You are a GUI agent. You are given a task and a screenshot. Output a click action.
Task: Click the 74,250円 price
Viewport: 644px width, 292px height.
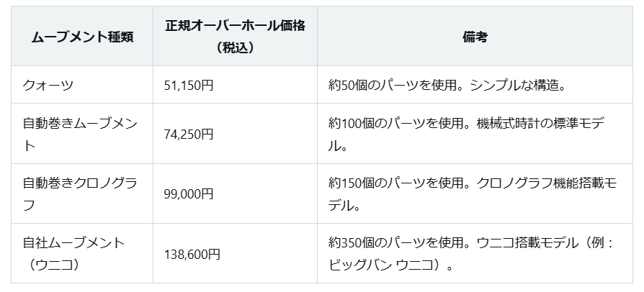(189, 134)
